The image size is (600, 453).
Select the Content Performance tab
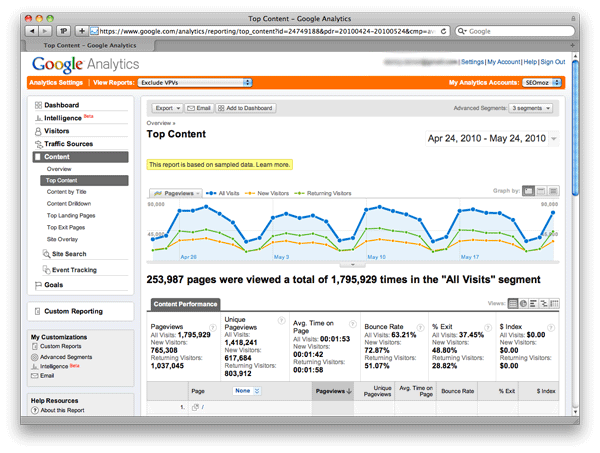(x=184, y=304)
